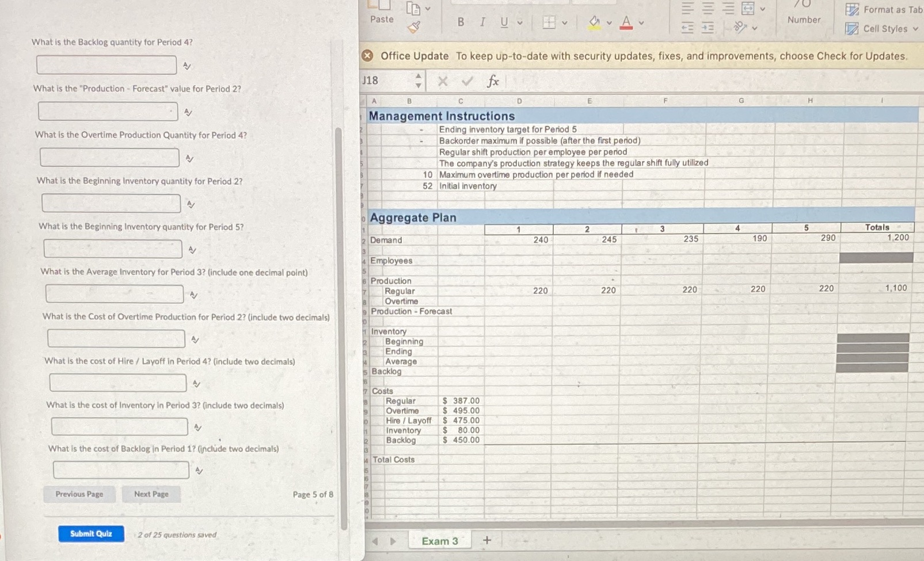Apply the red Font Color A
Viewport: 924px width, 561px height.
(x=626, y=22)
